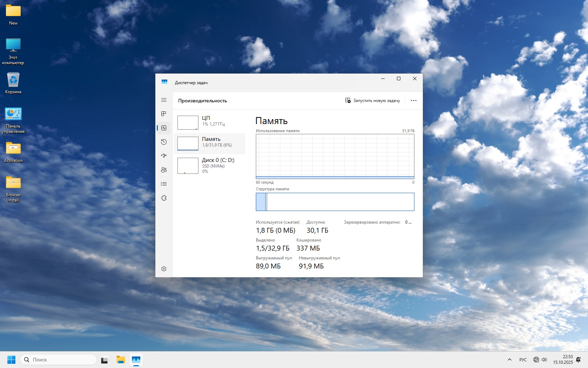The image size is (588, 368).
Task: Open the Processes page icon in sidebar
Action: (164, 114)
